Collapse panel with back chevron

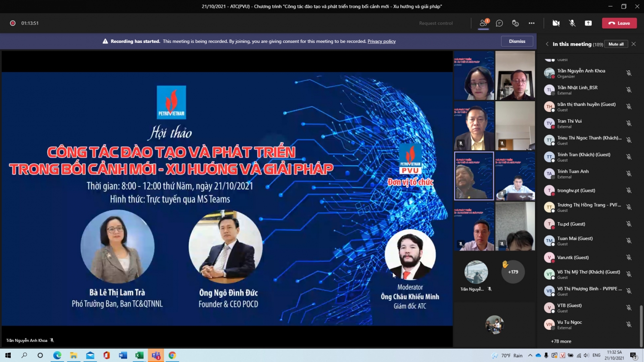(547, 44)
